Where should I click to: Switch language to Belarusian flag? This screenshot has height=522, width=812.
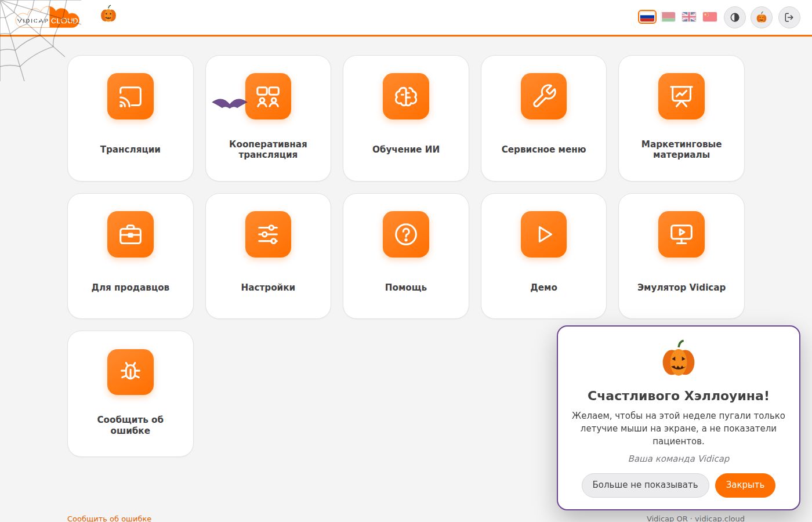[668, 17]
